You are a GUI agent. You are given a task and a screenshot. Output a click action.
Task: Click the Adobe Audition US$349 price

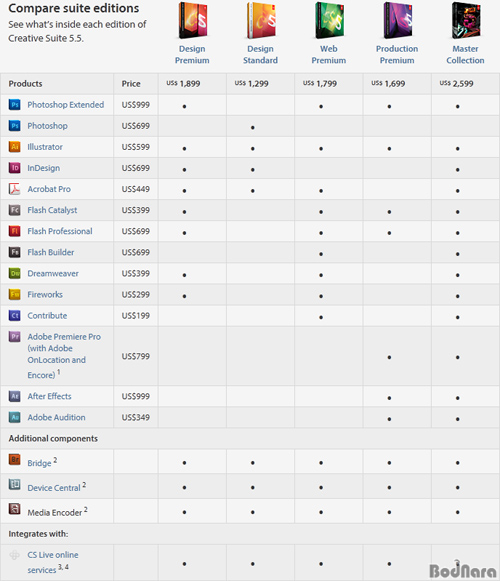(136, 417)
